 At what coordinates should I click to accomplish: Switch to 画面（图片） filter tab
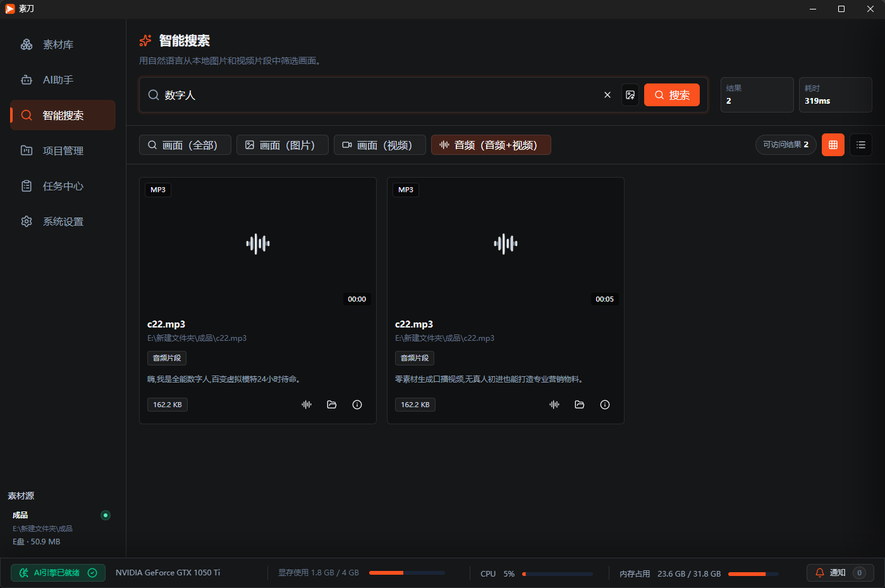point(283,145)
